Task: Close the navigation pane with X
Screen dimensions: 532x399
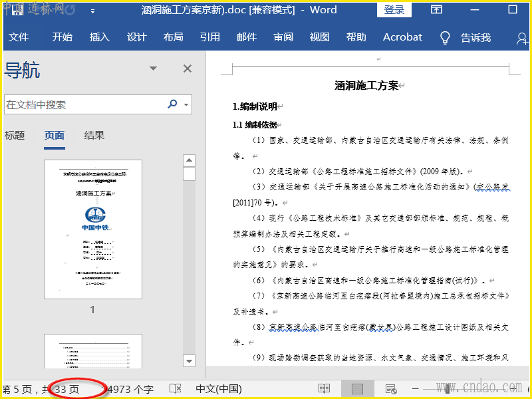Action: click(188, 68)
